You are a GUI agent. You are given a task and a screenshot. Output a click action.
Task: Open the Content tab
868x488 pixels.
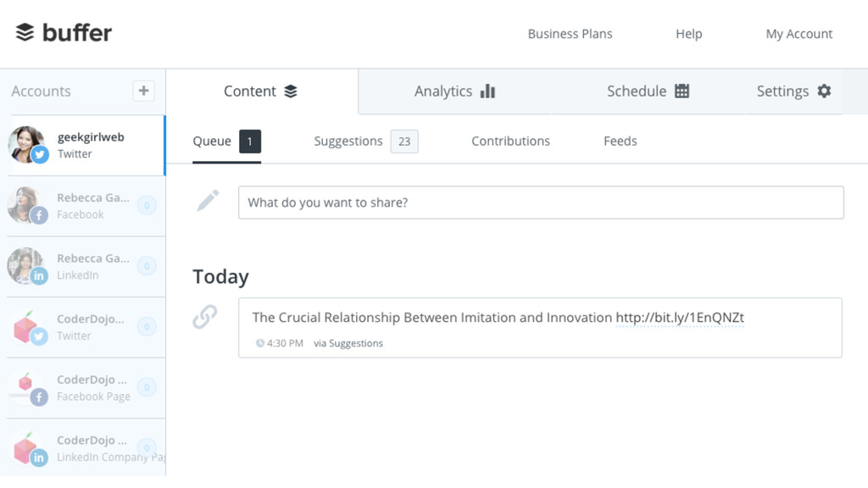(x=262, y=91)
